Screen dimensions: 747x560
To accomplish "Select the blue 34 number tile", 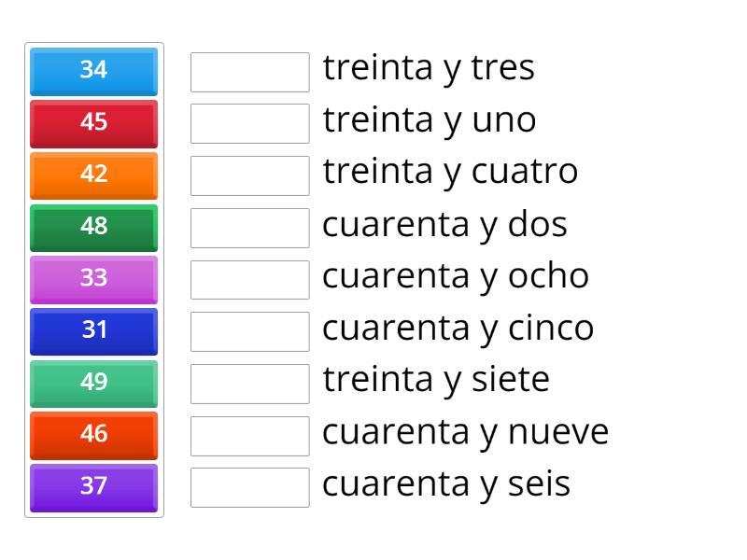I will [93, 70].
